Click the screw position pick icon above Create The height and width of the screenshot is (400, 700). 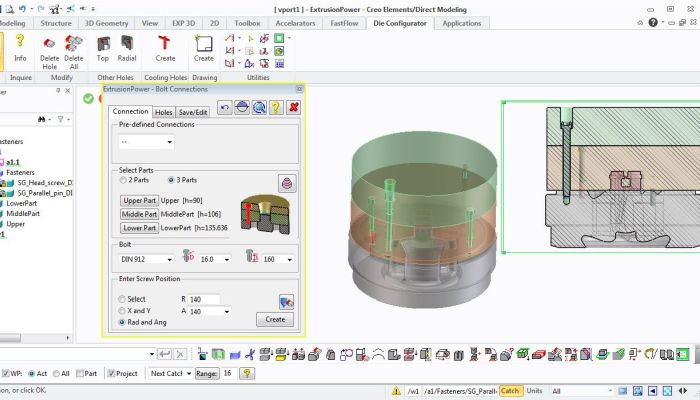coord(286,302)
